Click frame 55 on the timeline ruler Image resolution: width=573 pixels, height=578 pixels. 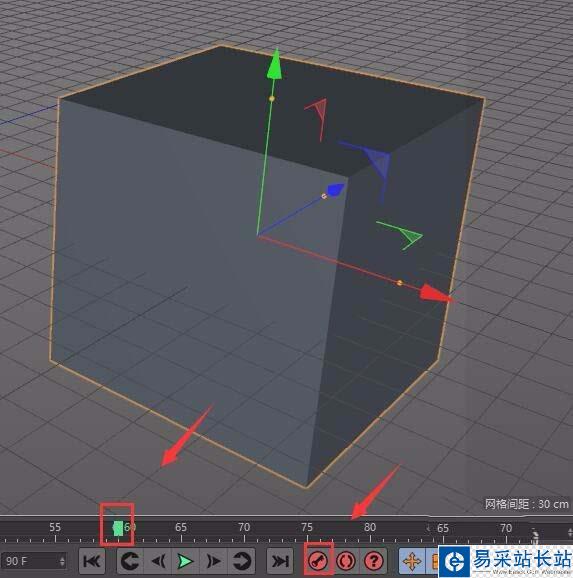pyautogui.click(x=55, y=527)
